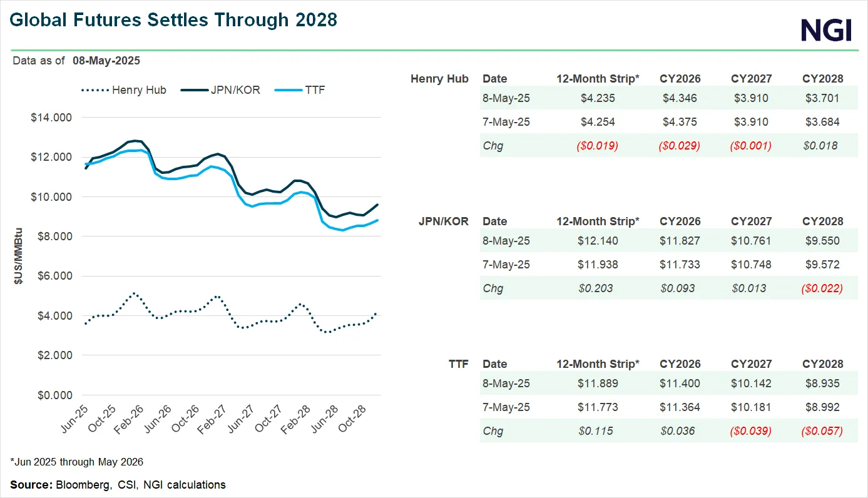868x498 pixels.
Task: Click the $14.000 y-axis label
Action: tap(51, 118)
